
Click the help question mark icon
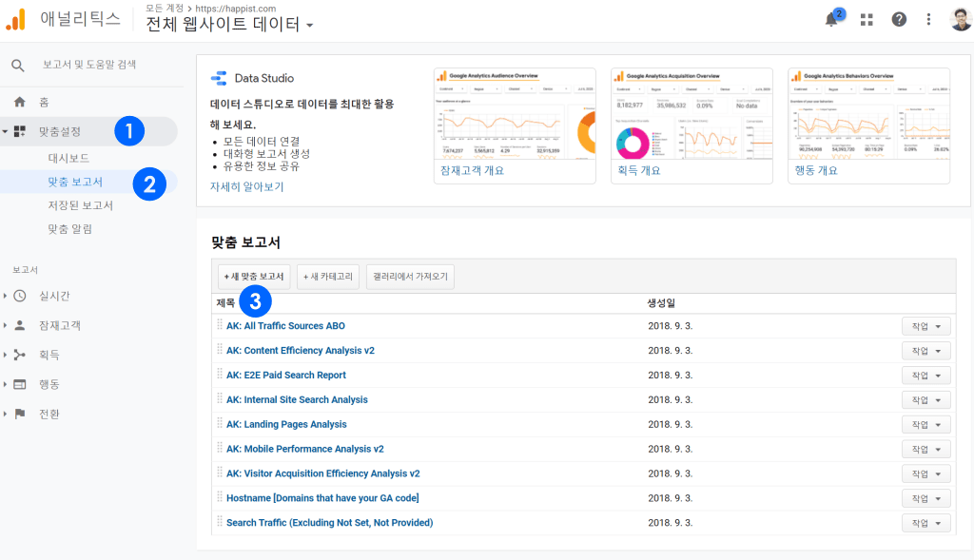[x=899, y=19]
